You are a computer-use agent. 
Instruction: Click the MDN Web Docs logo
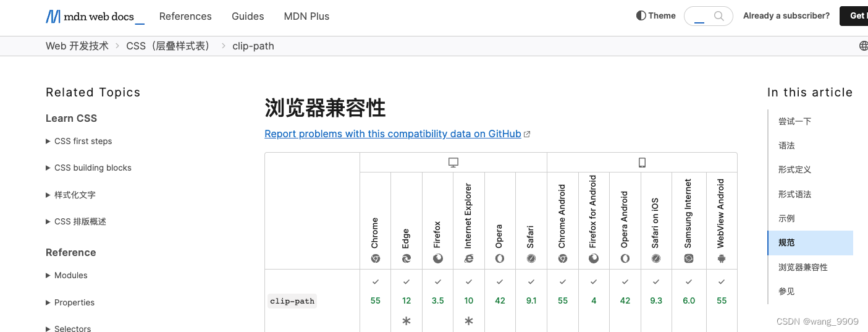95,17
